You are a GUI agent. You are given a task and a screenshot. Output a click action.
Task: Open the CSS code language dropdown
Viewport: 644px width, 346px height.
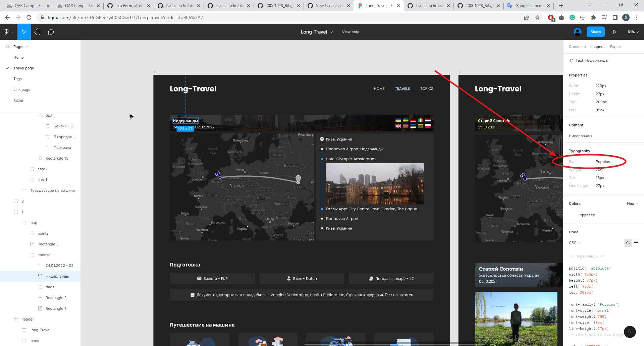pyautogui.click(x=575, y=243)
